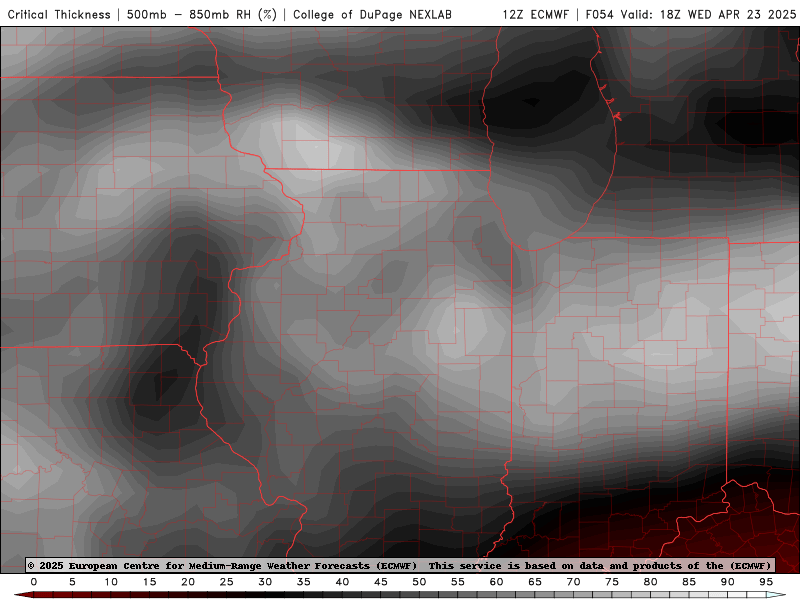Click the 70 value on the color scale

coord(573,582)
